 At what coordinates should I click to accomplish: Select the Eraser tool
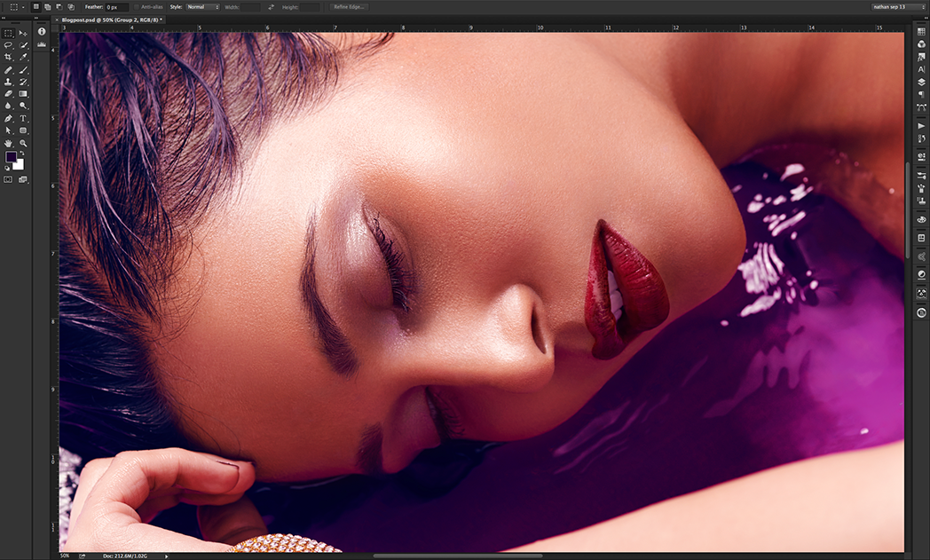coord(8,94)
